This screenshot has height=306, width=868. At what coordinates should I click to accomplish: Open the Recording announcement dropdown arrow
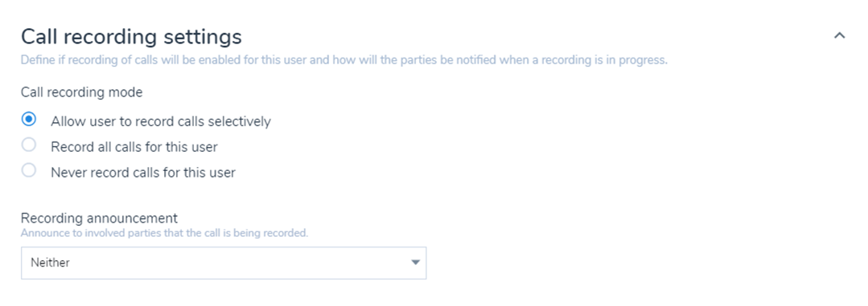click(416, 263)
